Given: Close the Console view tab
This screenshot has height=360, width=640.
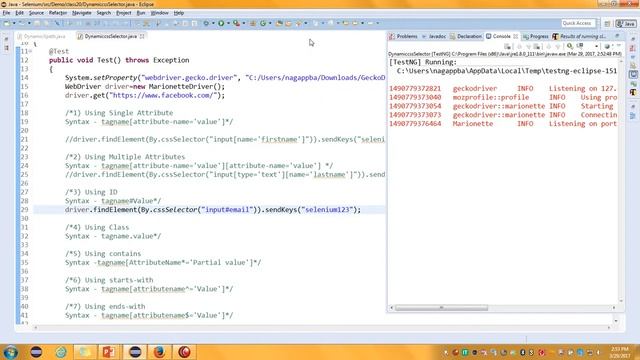Looking at the screenshot, I should 516,36.
